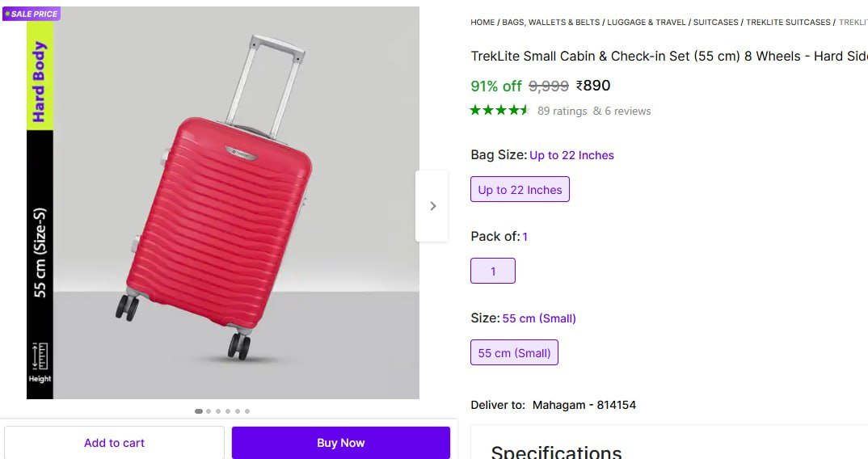Navigate to Luggage & Travel breadcrumb
Viewport: 868px width, 459px height.
click(x=647, y=23)
